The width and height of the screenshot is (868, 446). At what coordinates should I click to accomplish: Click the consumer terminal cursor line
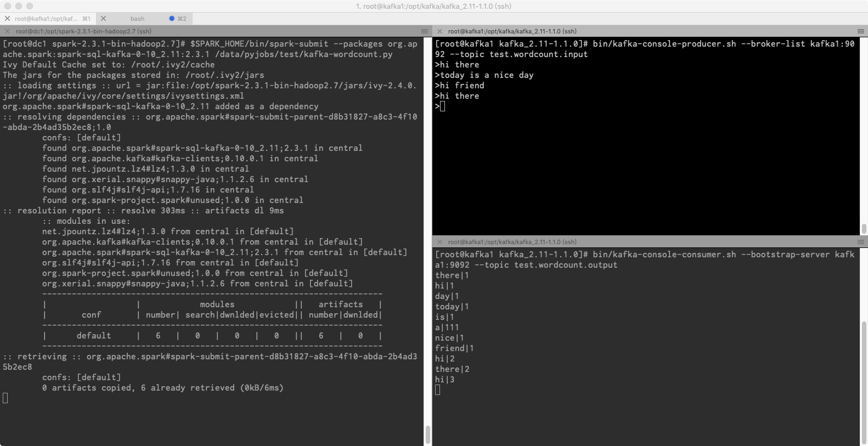click(438, 390)
